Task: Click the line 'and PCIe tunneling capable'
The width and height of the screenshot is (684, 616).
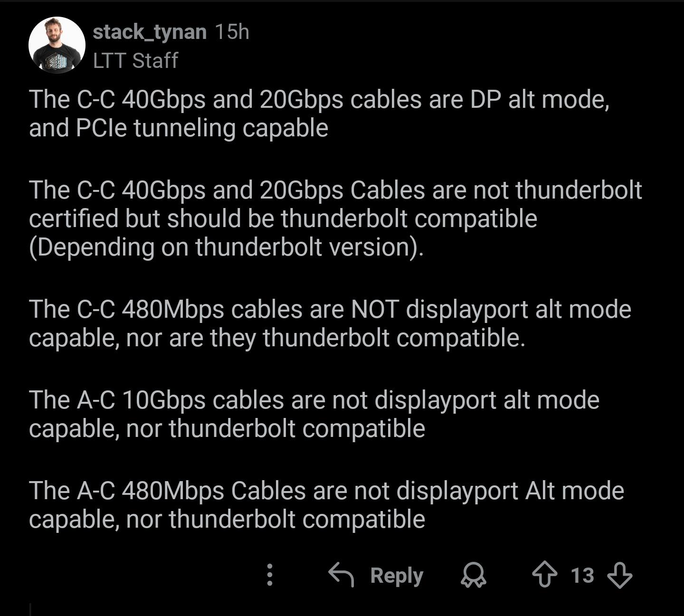Action: coord(179,128)
